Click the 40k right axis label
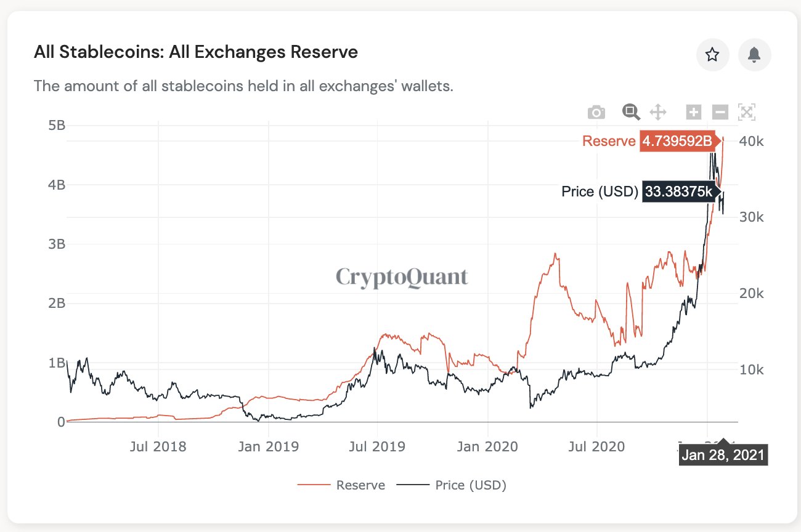801x532 pixels. [751, 141]
